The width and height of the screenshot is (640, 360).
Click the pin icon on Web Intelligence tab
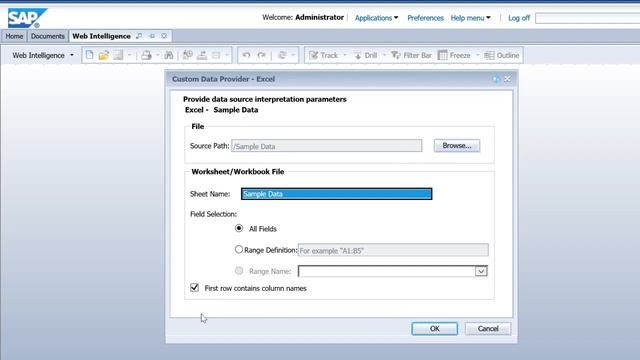pyautogui.click(x=152, y=36)
